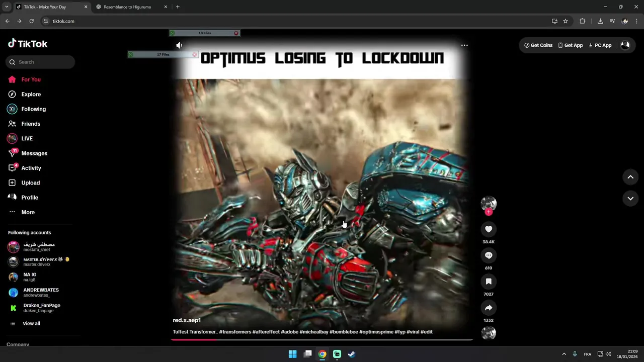The width and height of the screenshot is (644, 362).
Task: Open a new browser tab
Action: pyautogui.click(x=178, y=7)
